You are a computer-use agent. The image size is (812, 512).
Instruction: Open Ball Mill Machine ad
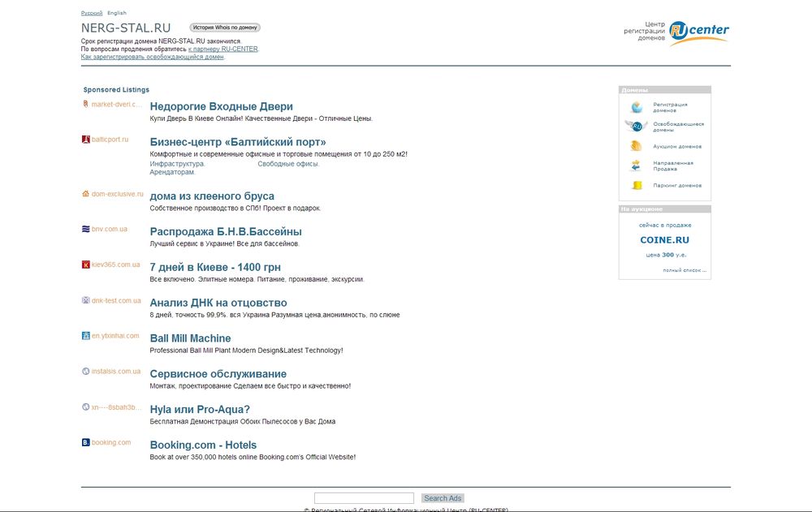pyautogui.click(x=190, y=338)
